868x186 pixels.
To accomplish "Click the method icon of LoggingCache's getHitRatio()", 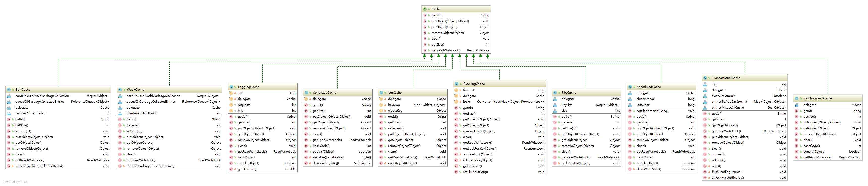I will point(231,169).
